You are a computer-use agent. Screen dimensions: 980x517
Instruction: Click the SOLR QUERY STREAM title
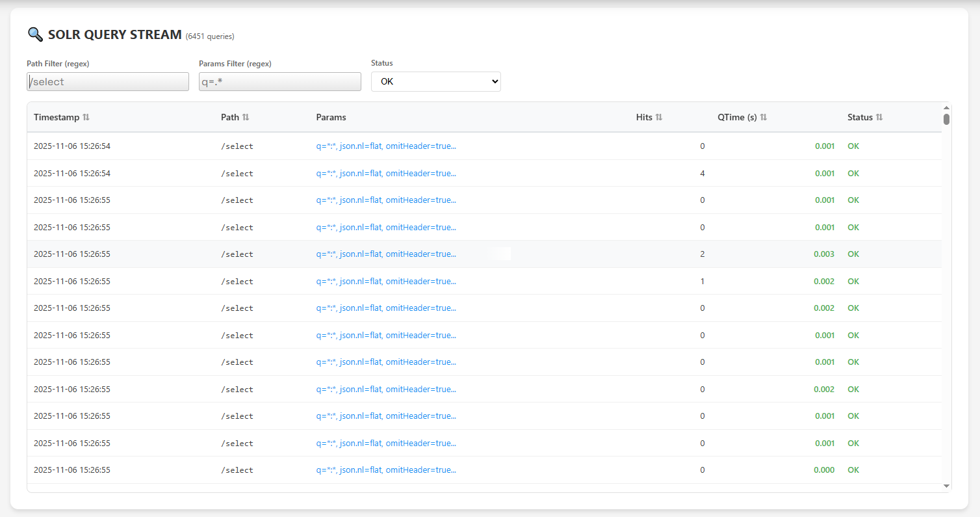[x=114, y=34]
